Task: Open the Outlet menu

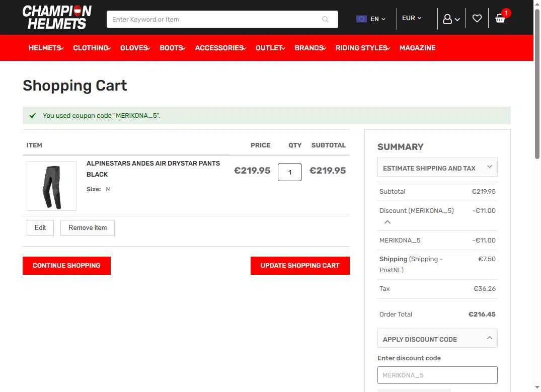Action: coord(270,48)
